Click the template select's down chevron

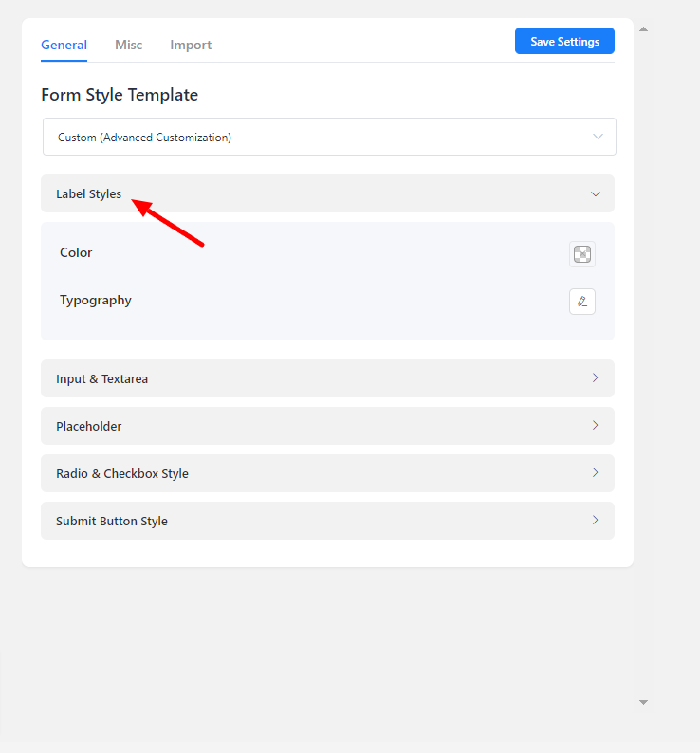coord(598,137)
